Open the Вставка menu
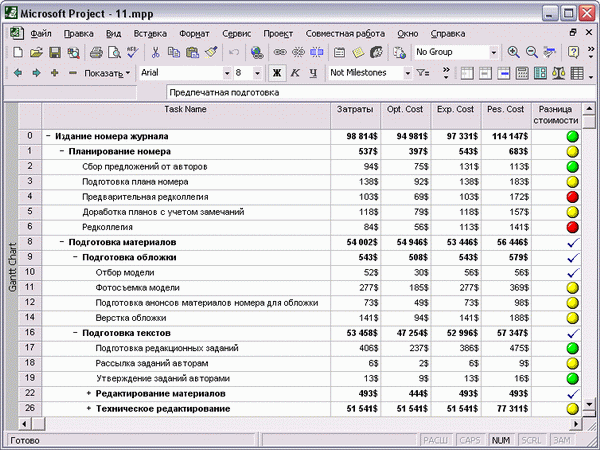The height and width of the screenshot is (450, 600). (150, 34)
